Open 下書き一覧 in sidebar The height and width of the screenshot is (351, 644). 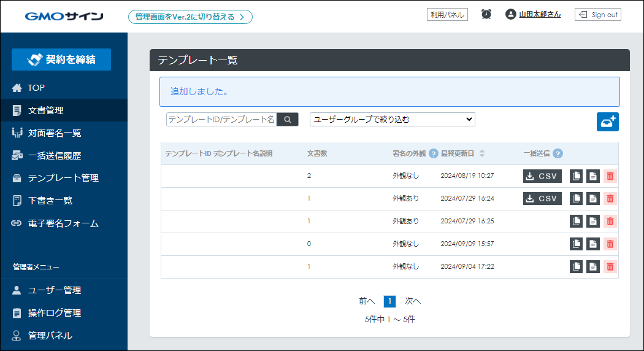(64, 201)
